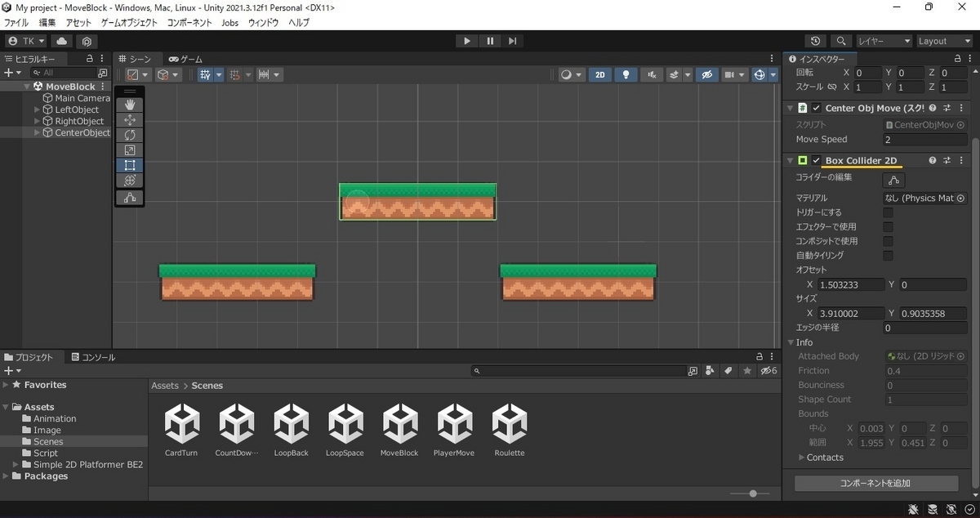Click the Step frame button

(x=512, y=41)
